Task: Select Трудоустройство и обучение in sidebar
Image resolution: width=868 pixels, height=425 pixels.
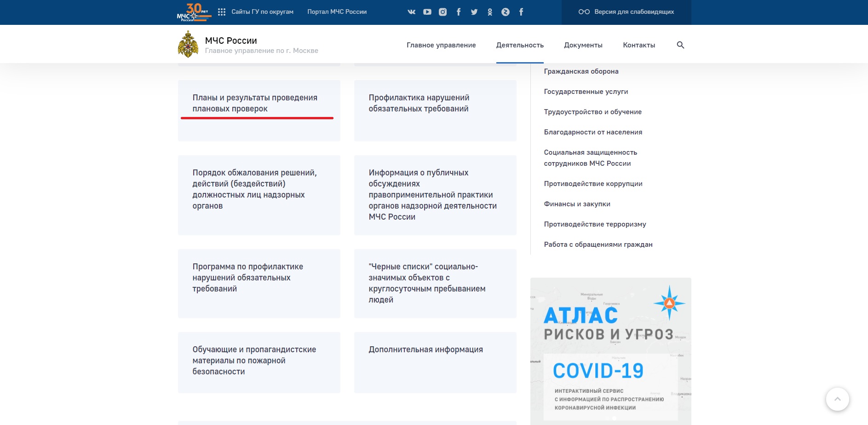Action: click(x=592, y=112)
